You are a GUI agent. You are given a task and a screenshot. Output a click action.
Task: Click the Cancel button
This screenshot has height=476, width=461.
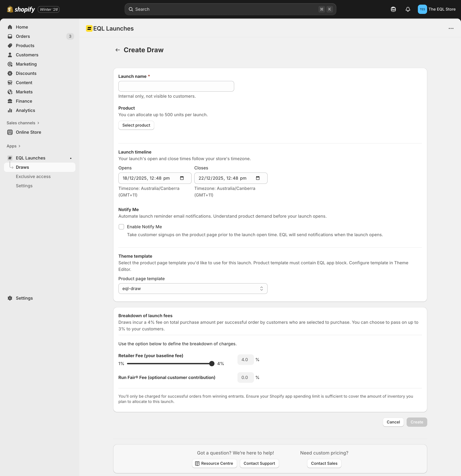pyautogui.click(x=393, y=422)
